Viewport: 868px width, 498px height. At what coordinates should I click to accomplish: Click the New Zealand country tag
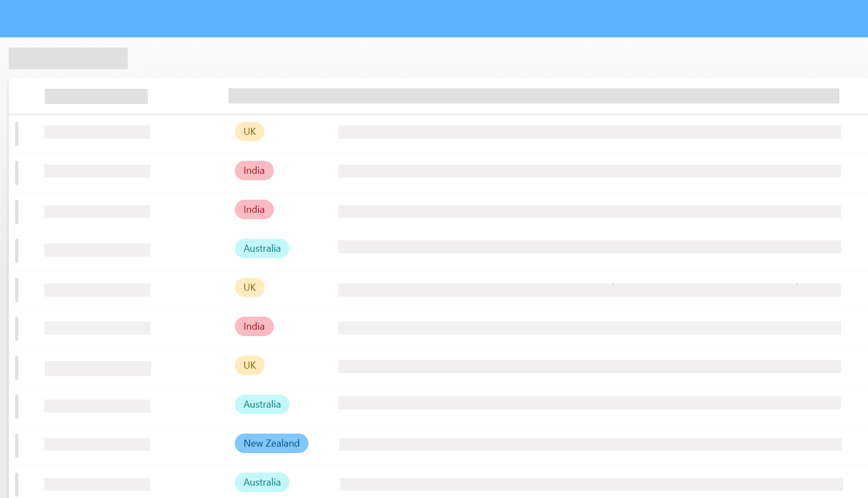click(271, 443)
